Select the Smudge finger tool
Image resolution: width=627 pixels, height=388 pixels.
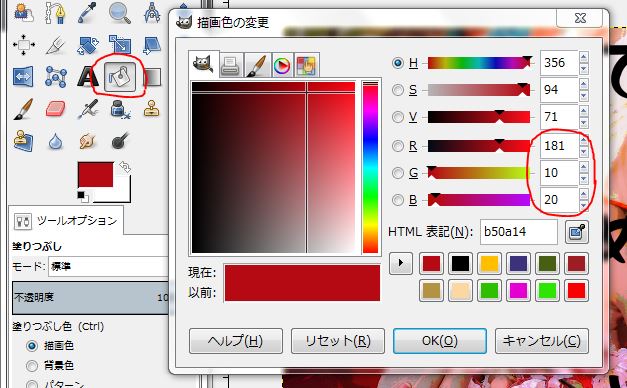point(87,141)
